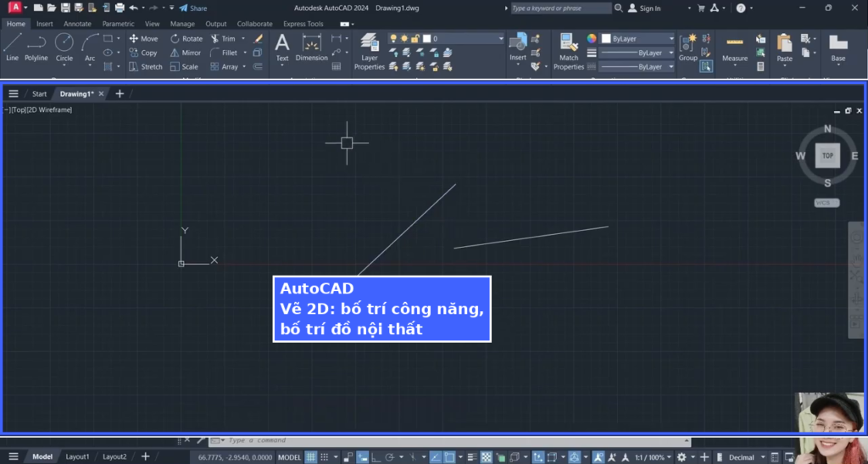Viewport: 868px width, 464px height.
Task: Click the Undo arrow
Action: pyautogui.click(x=133, y=8)
